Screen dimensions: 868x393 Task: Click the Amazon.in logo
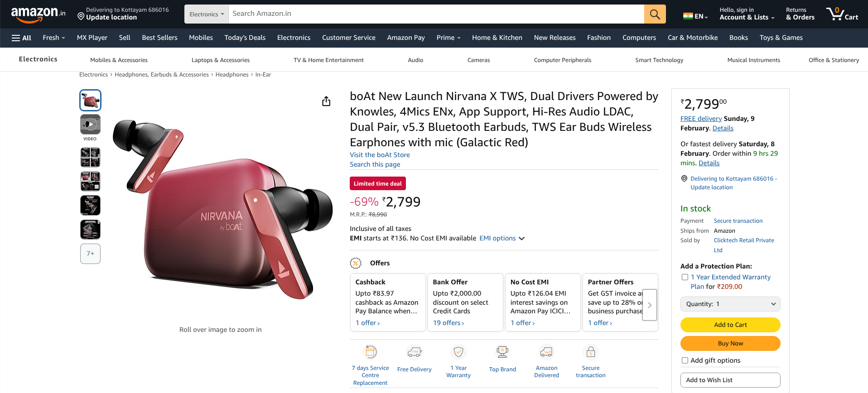(38, 14)
